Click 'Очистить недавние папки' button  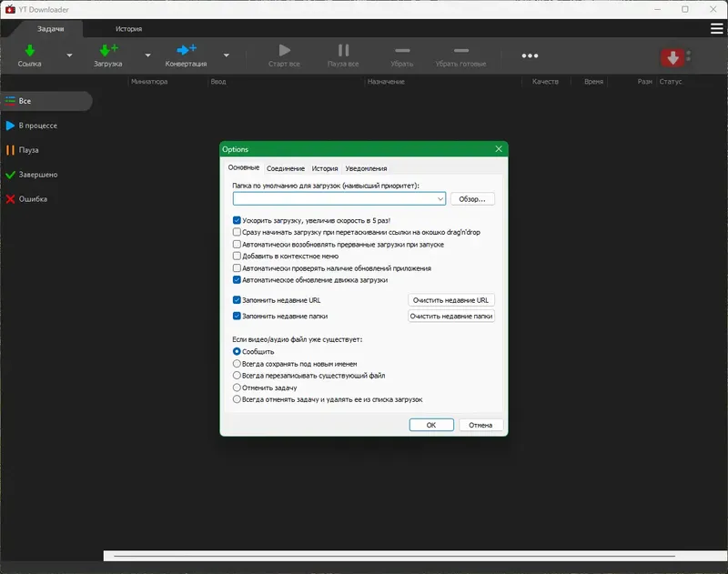451,317
